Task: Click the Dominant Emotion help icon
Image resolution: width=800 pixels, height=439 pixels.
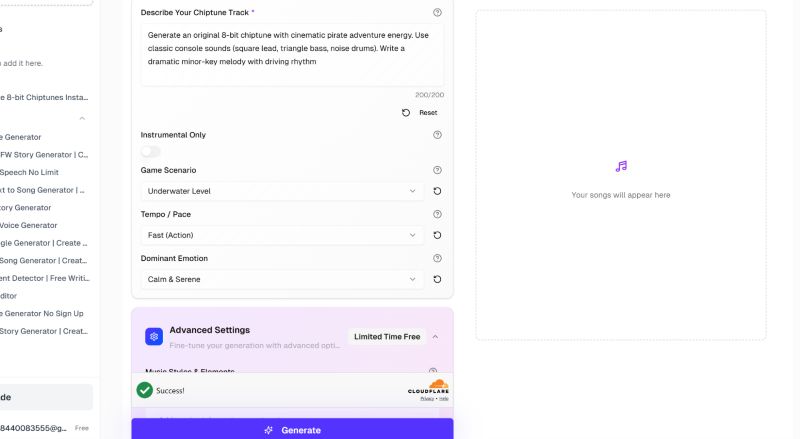Action: pyautogui.click(x=437, y=258)
